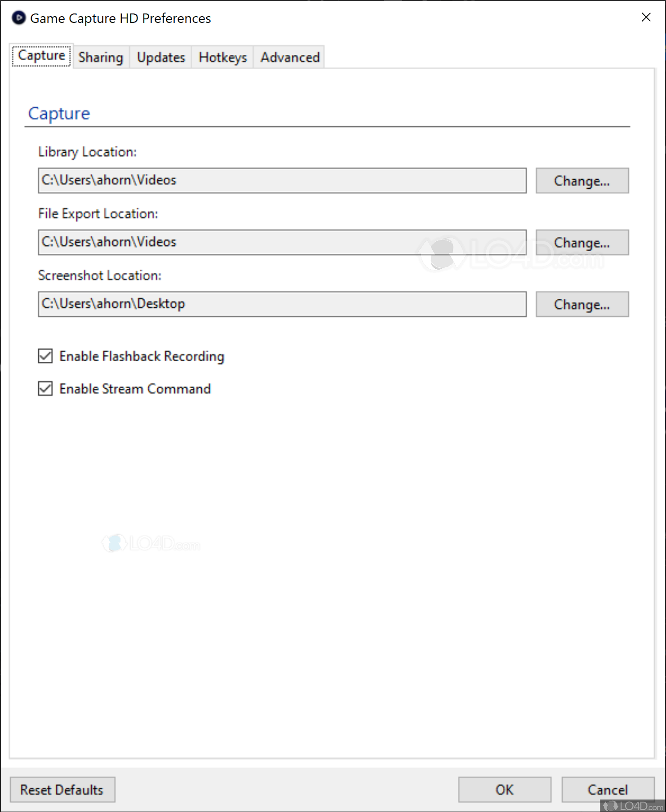The image size is (666, 812).
Task: View the Advanced preferences tab
Action: [289, 57]
